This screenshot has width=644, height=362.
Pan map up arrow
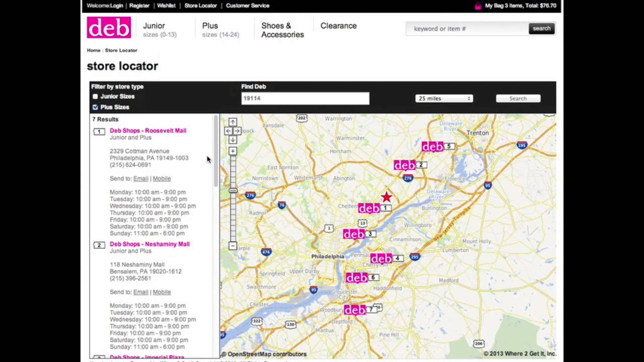pos(232,122)
